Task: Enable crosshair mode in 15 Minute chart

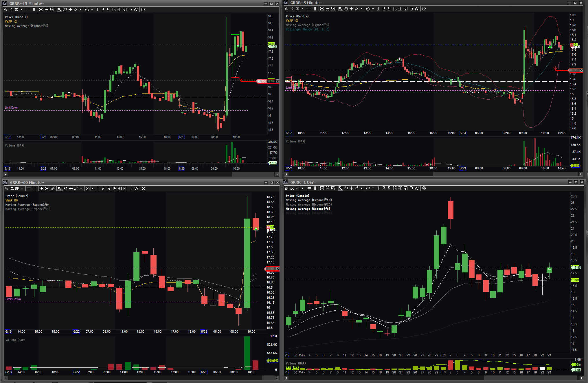Action: coord(70,10)
